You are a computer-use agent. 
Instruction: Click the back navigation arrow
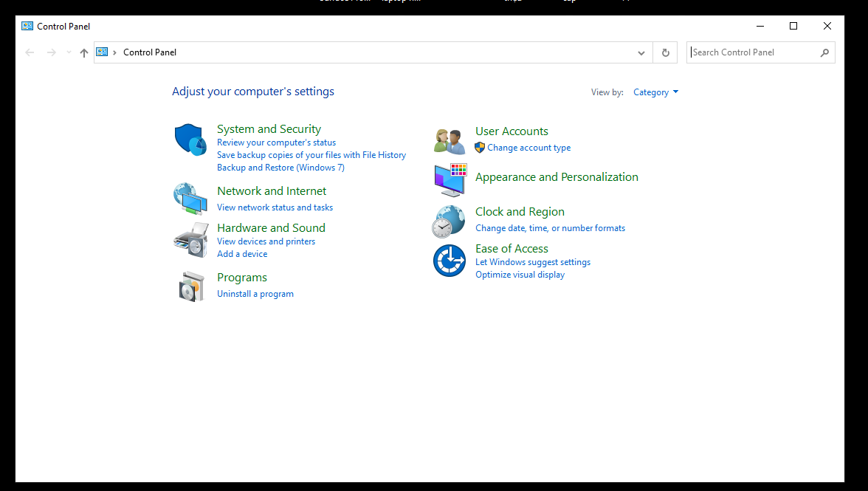(x=30, y=52)
